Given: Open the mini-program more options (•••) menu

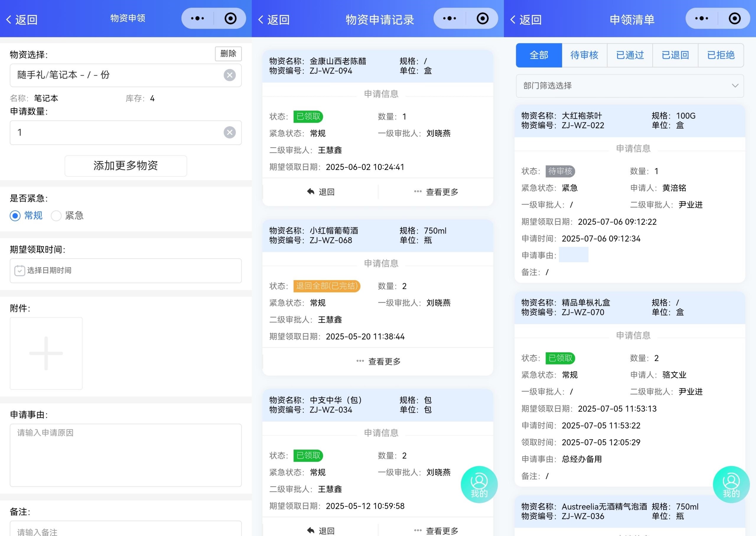Looking at the screenshot, I should (197, 19).
